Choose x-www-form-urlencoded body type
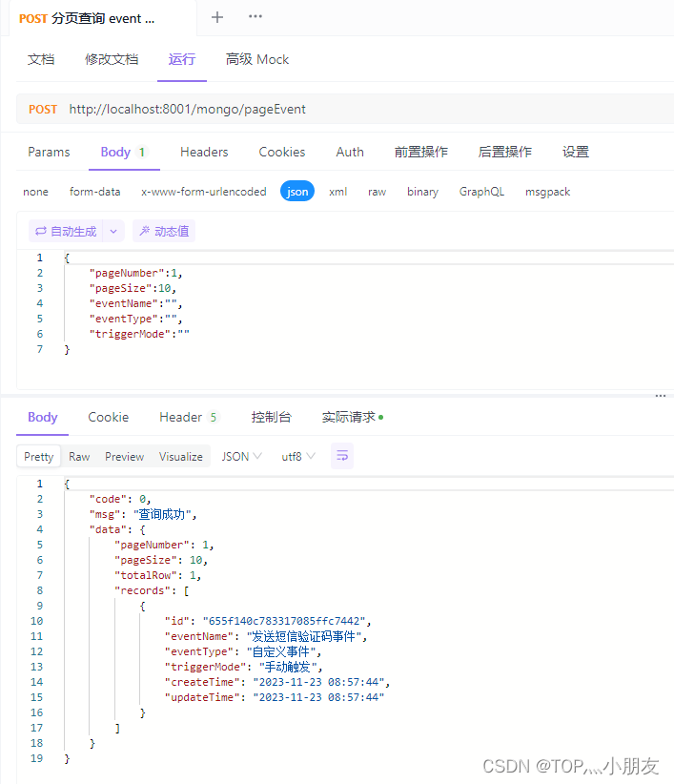This screenshot has height=784, width=674. [203, 192]
